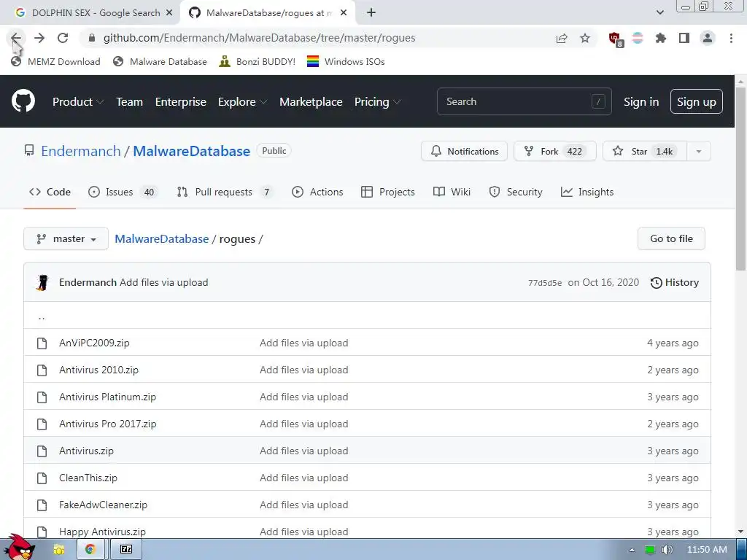This screenshot has height=560, width=747.
Task: Click the browser forward arrow
Action: (39, 38)
